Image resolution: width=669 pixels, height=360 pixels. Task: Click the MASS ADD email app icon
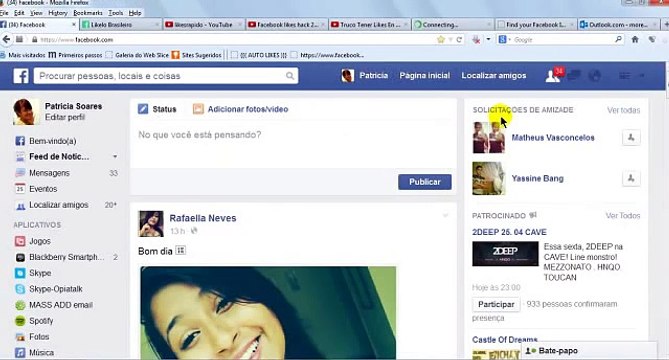click(x=20, y=305)
